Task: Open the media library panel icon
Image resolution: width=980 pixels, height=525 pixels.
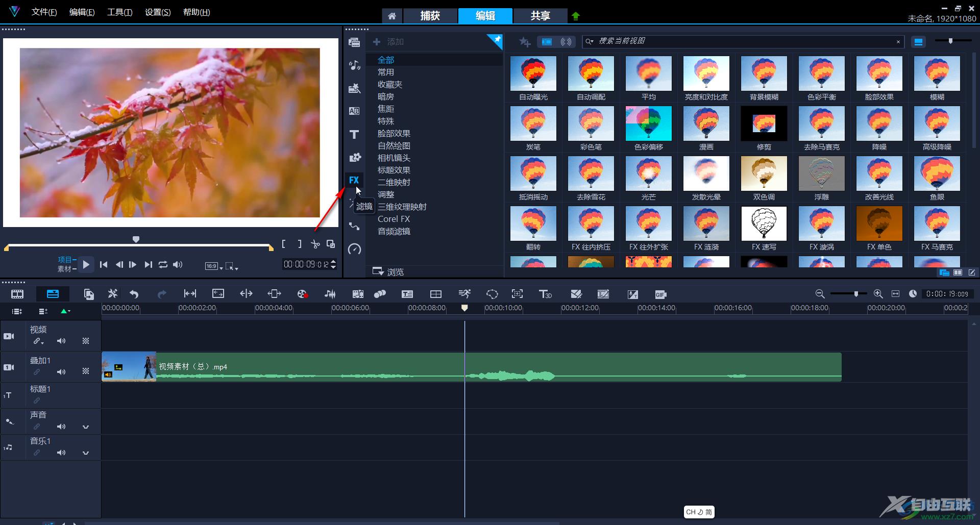Action: 354,42
